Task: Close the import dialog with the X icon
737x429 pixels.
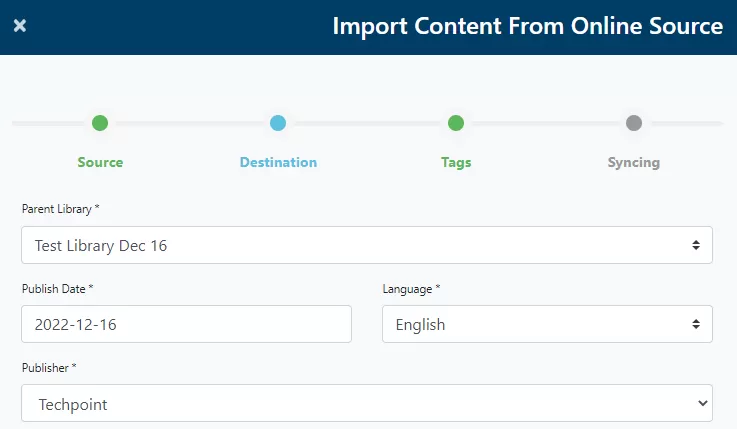Action: [x=20, y=25]
